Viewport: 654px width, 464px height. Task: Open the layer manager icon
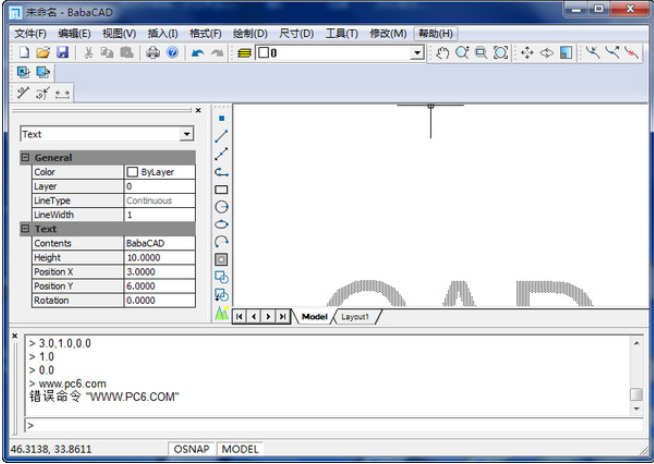pyautogui.click(x=244, y=52)
